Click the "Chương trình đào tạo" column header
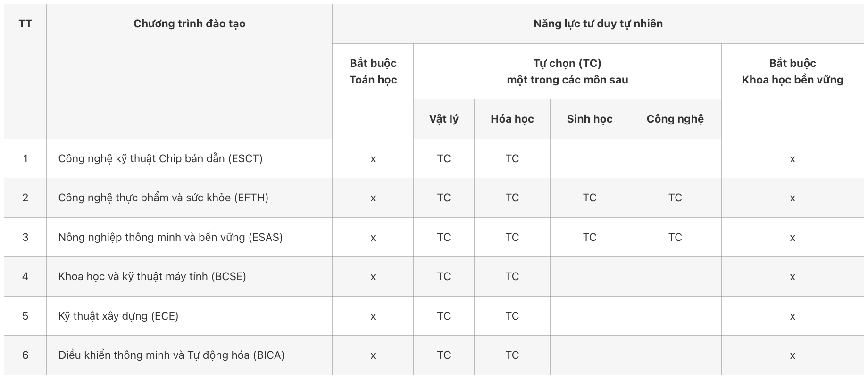Viewport: 868px width, 380px height. pos(189,24)
